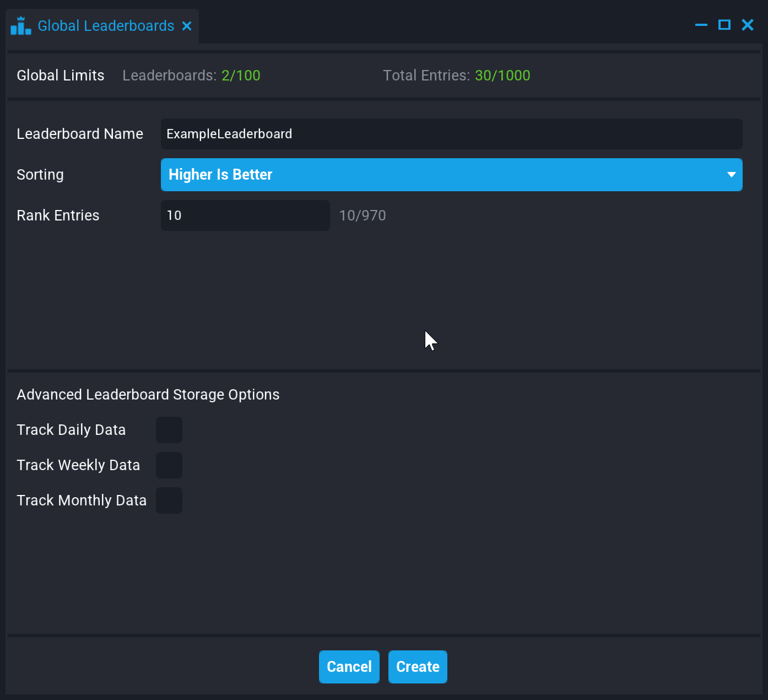768x700 pixels.
Task: Focus the Rank Entries number field
Action: 245,216
